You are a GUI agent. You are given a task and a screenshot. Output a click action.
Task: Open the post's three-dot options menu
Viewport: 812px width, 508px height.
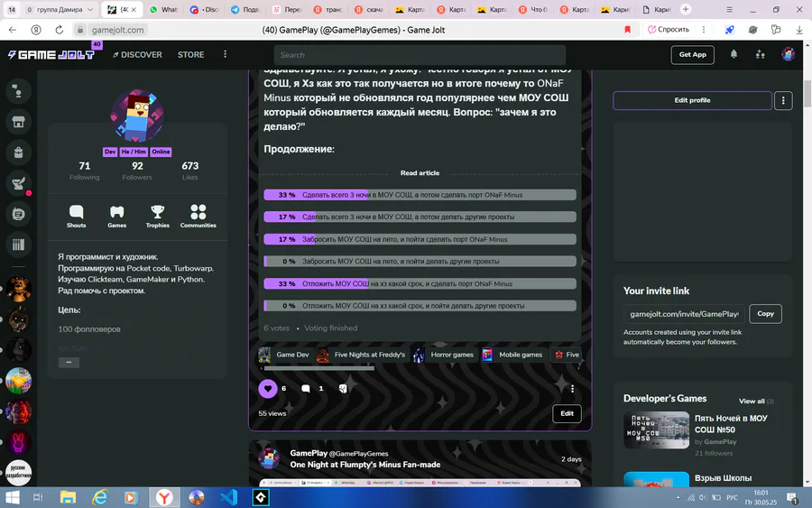coord(572,388)
